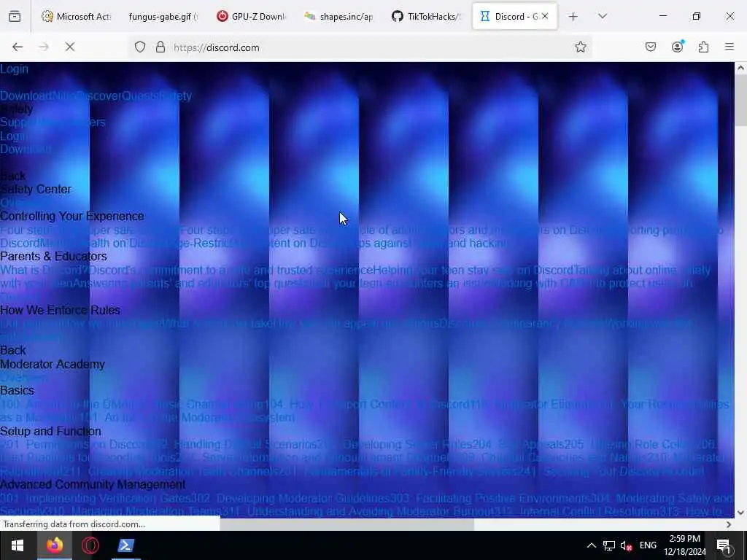Click horizontal scrollbar right arrow

[x=729, y=524]
